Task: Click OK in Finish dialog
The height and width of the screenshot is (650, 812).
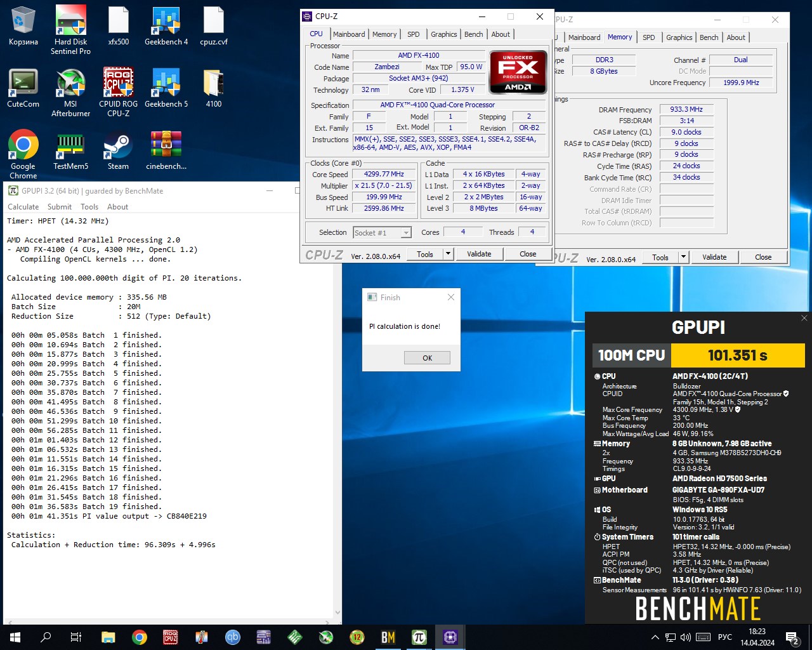Action: pyautogui.click(x=427, y=358)
